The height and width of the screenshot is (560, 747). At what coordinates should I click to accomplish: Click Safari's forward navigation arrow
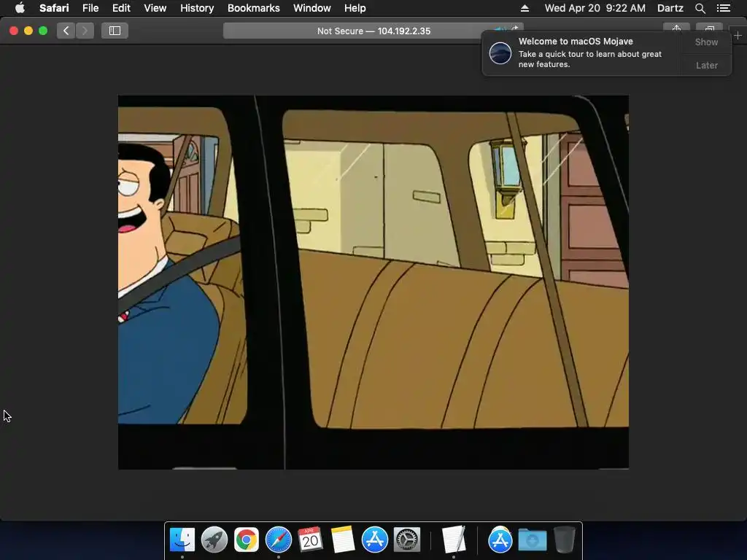(85, 31)
